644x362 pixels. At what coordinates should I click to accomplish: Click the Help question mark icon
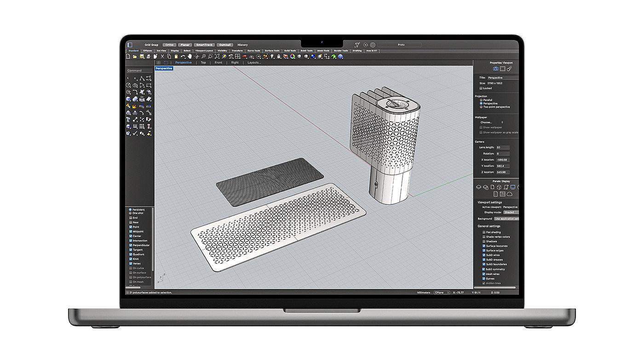[341, 56]
